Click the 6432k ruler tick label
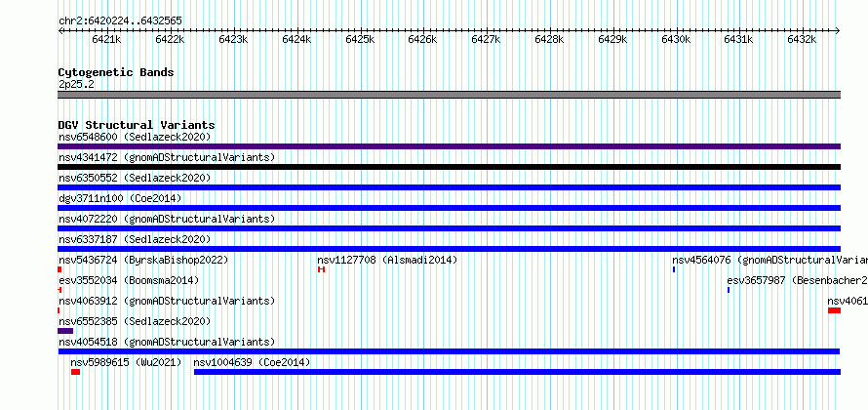The height and width of the screenshot is (410, 868). pos(802,39)
